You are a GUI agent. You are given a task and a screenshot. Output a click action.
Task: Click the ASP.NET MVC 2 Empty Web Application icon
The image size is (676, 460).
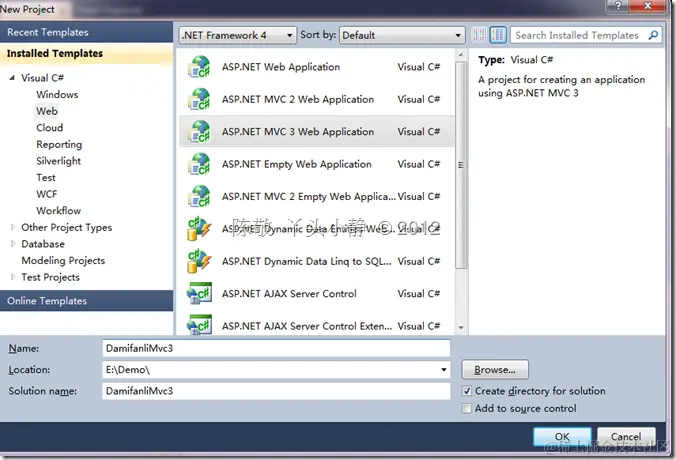point(199,196)
